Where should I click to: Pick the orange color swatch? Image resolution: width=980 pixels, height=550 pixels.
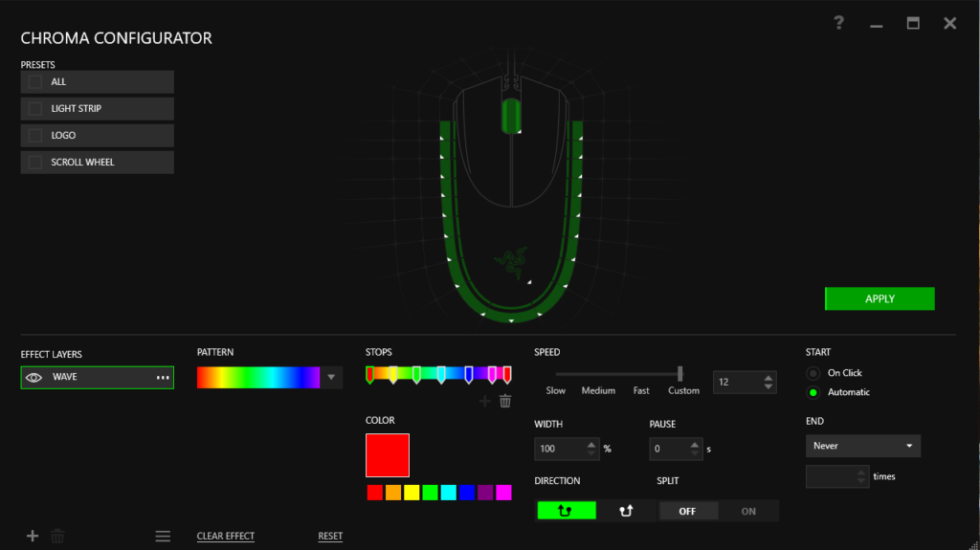(393, 493)
